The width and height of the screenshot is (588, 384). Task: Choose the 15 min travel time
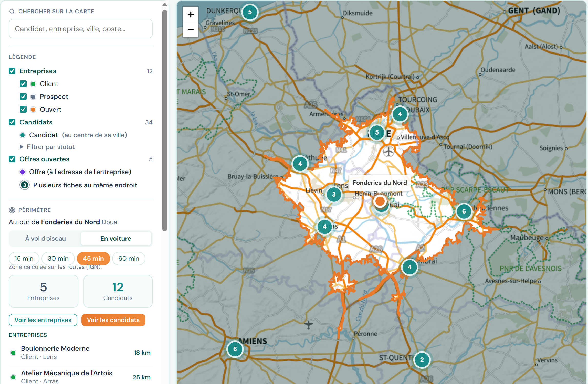point(24,259)
